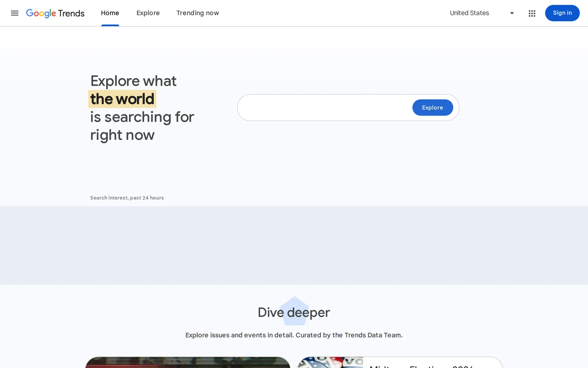Click the Sign in button
The image size is (588, 368).
point(562,13)
